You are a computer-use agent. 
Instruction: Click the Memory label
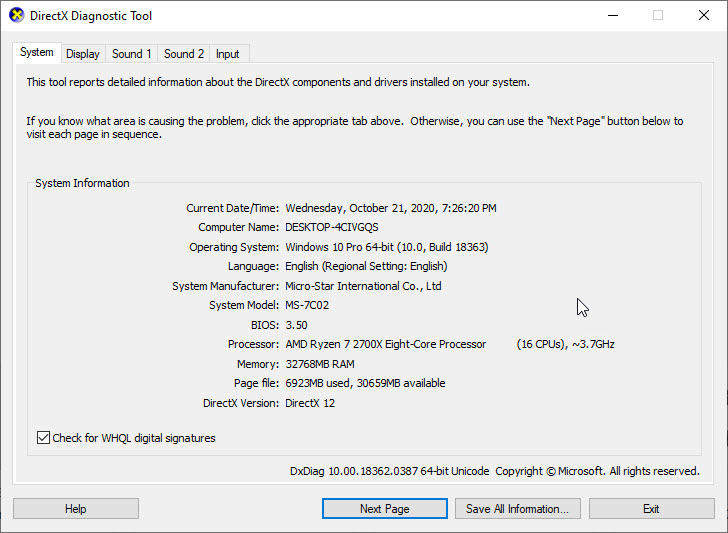258,364
